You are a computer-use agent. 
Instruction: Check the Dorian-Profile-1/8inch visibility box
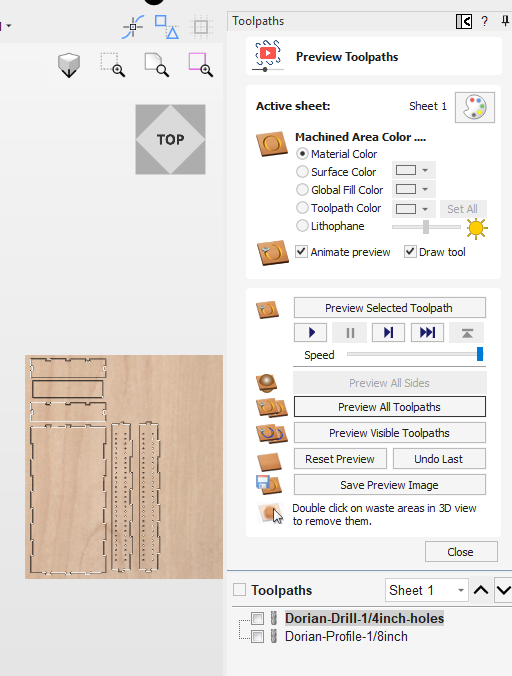(x=257, y=636)
